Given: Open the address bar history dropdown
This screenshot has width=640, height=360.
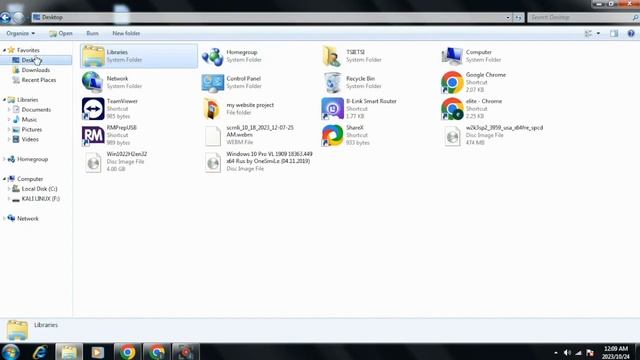Looking at the screenshot, I should click(x=508, y=18).
